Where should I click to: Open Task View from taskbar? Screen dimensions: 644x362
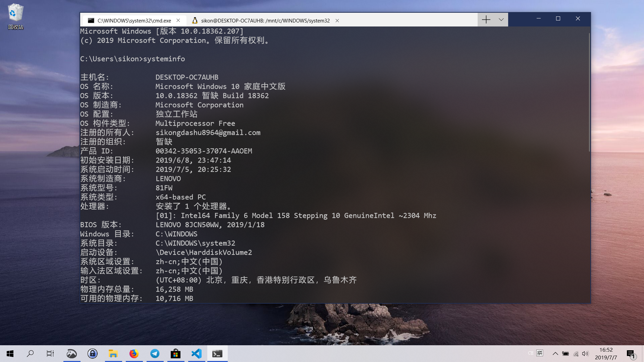pos(50,354)
